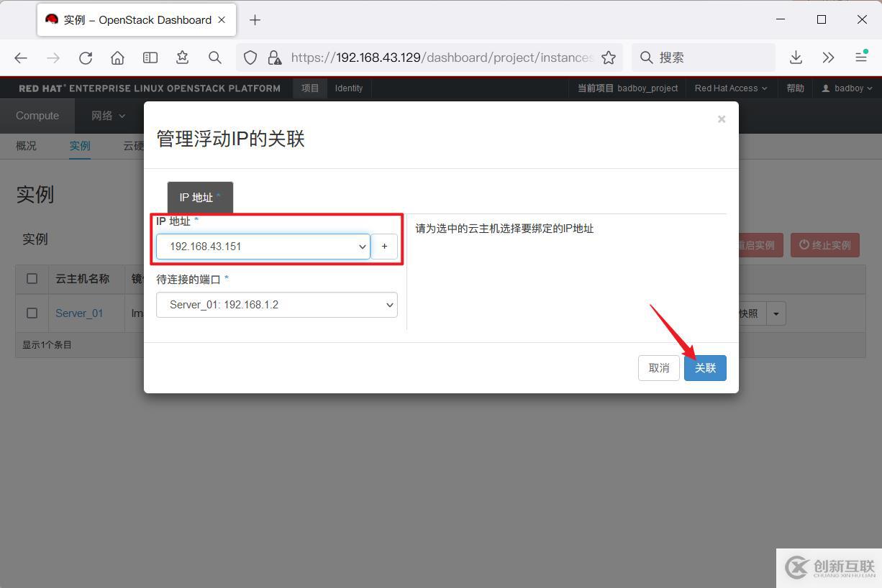Expand the Server_01 row action dropdown arrow
The image size is (882, 588).
[x=776, y=313]
